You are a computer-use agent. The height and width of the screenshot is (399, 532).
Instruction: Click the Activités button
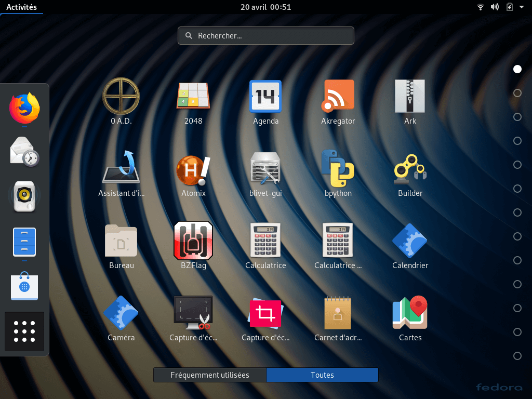(21, 7)
